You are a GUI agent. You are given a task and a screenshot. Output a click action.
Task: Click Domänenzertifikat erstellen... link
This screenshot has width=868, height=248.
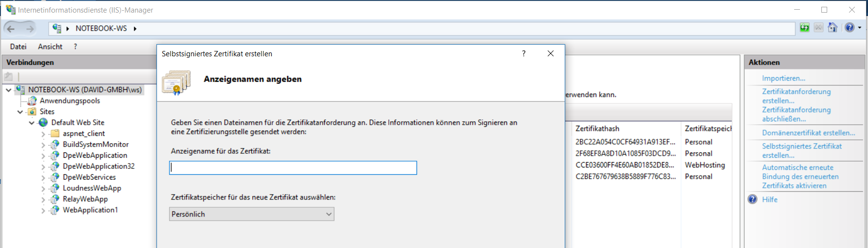pos(808,132)
